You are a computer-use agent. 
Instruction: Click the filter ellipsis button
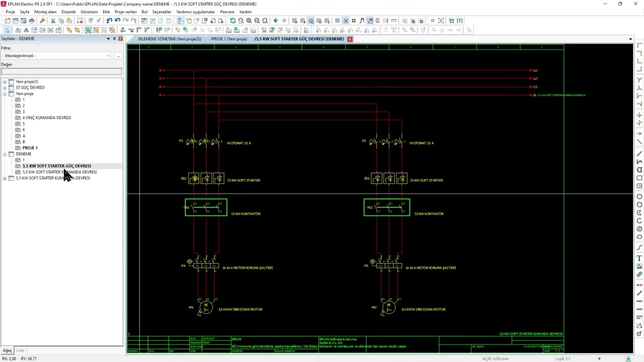118,56
